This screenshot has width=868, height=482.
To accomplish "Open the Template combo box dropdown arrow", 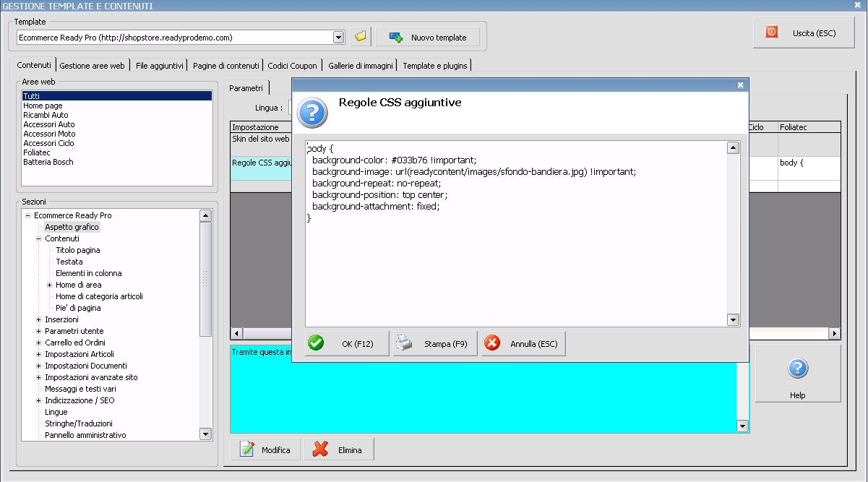I will click(x=339, y=37).
